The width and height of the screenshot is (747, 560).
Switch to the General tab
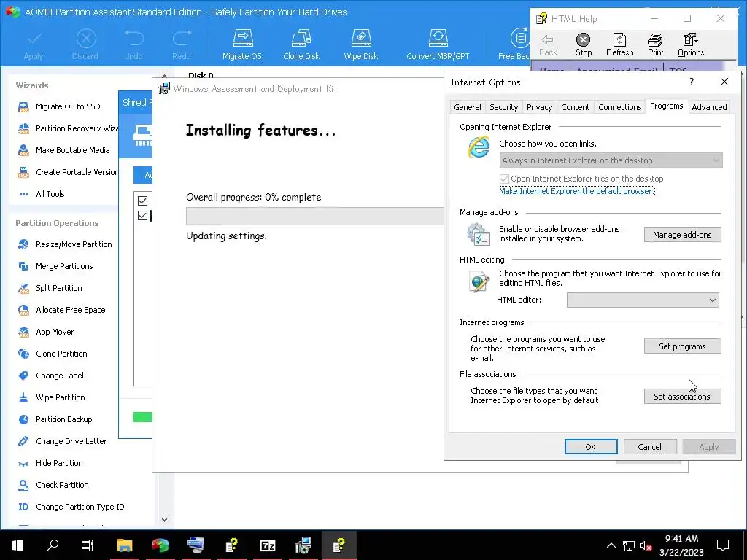click(468, 107)
